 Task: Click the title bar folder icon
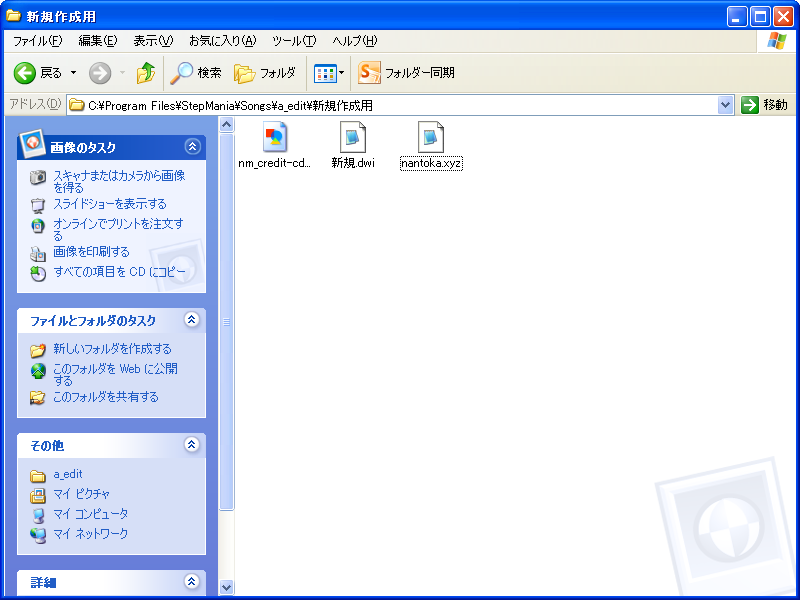13,16
